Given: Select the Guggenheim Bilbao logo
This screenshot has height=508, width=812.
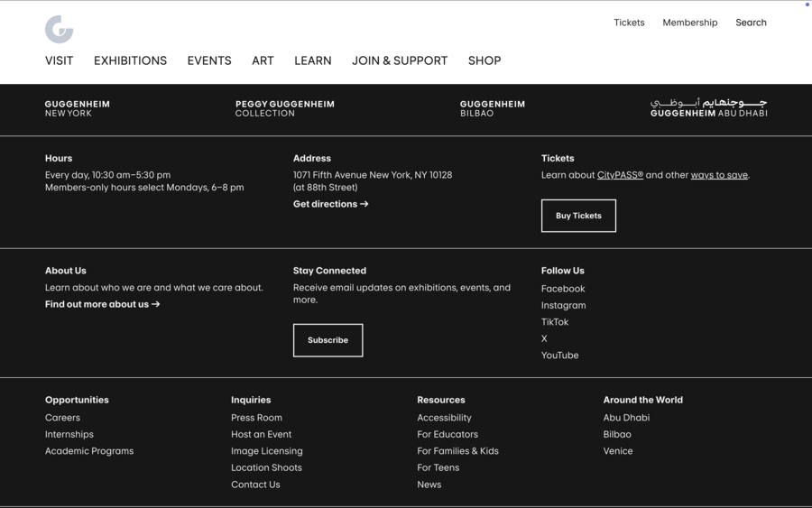Looking at the screenshot, I should coord(492,108).
